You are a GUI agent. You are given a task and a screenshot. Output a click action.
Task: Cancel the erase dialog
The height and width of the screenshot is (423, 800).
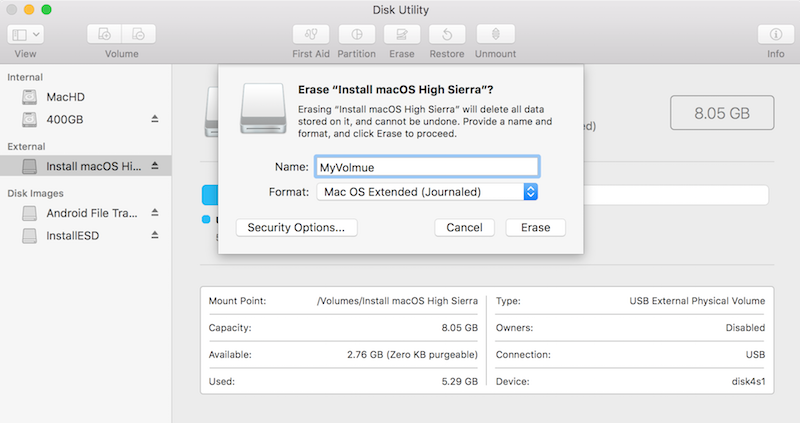(464, 228)
